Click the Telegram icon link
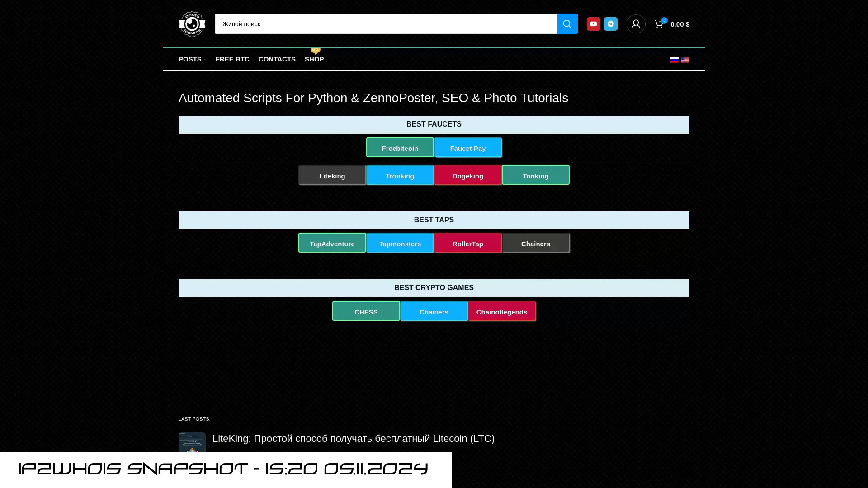The width and height of the screenshot is (868, 488). coord(610,23)
